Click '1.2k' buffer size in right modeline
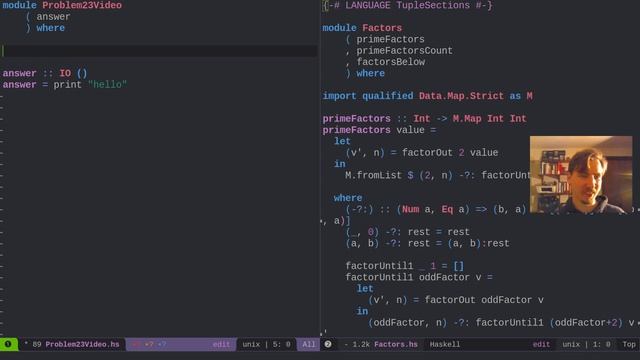Image resolution: width=640 pixels, height=360 pixels. point(361,344)
